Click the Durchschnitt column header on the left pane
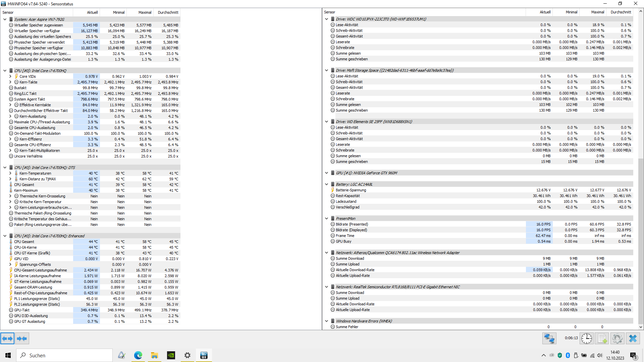This screenshot has height=362, width=644. coord(168,12)
